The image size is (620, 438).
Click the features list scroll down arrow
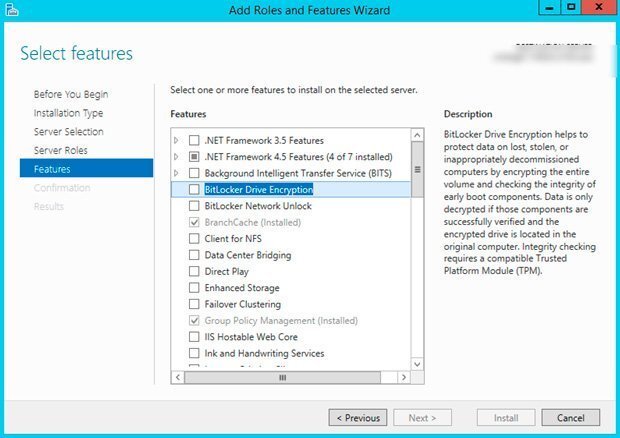417,364
